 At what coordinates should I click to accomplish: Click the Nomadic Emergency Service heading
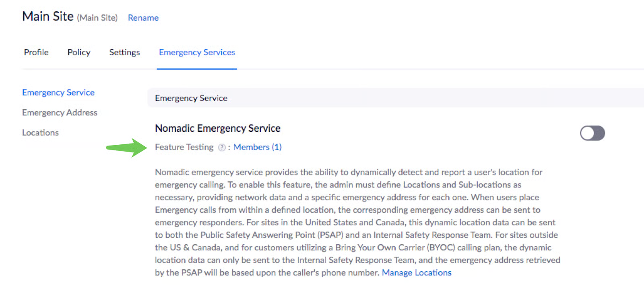pyautogui.click(x=218, y=128)
